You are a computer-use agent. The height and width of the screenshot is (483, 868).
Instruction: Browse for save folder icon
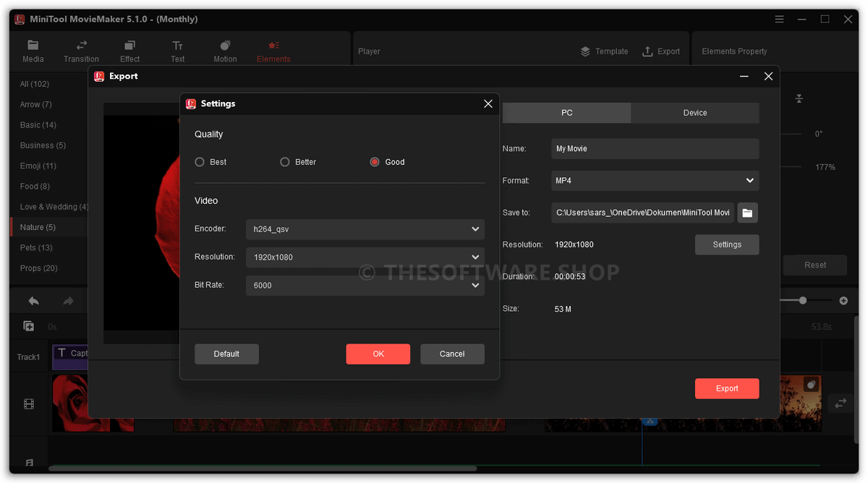tap(747, 213)
